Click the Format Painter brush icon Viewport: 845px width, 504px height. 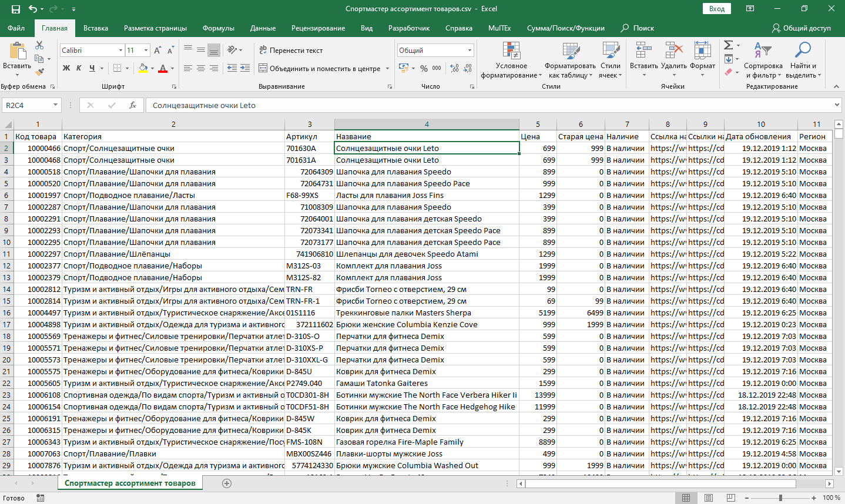coord(39,72)
